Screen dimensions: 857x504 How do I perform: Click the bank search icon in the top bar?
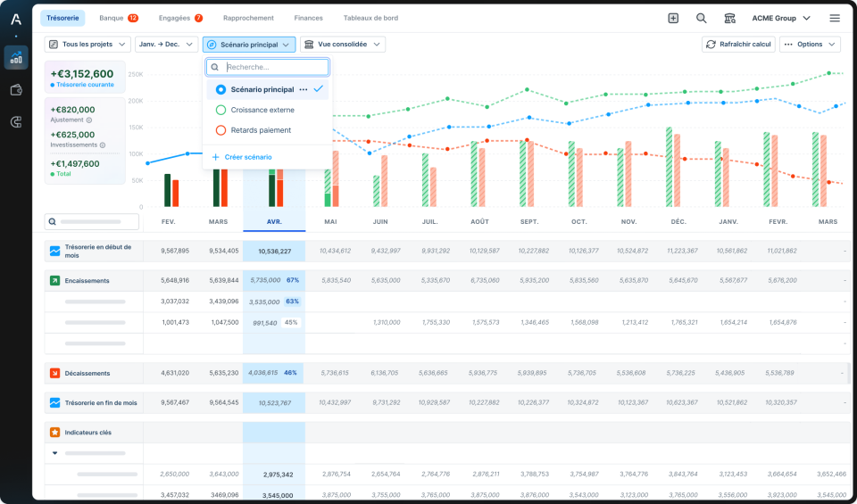(729, 18)
